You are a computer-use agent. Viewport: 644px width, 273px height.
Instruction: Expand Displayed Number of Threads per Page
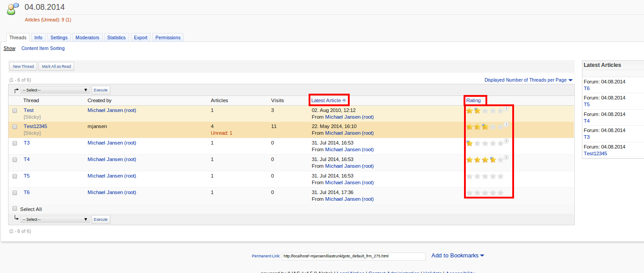pos(528,80)
